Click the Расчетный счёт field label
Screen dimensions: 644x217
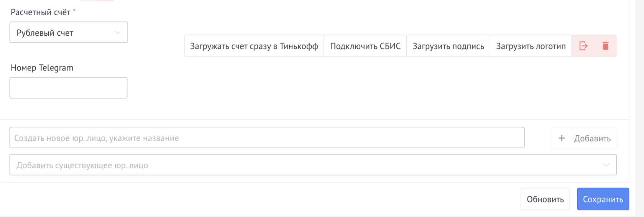point(40,12)
